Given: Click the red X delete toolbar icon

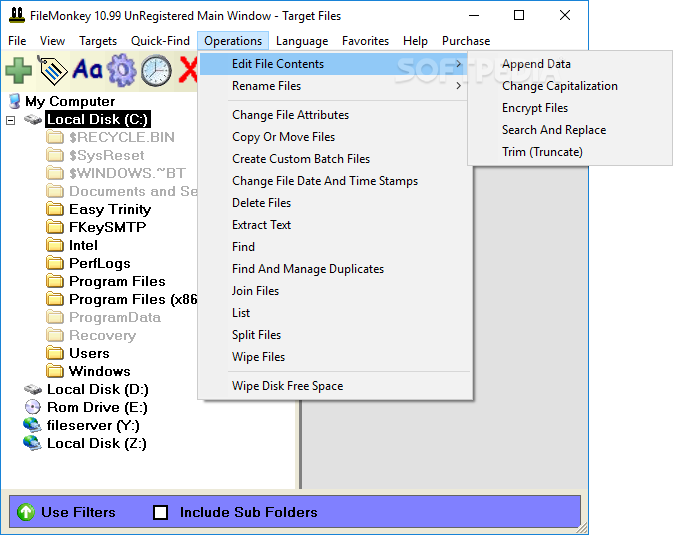Looking at the screenshot, I should pos(188,70).
